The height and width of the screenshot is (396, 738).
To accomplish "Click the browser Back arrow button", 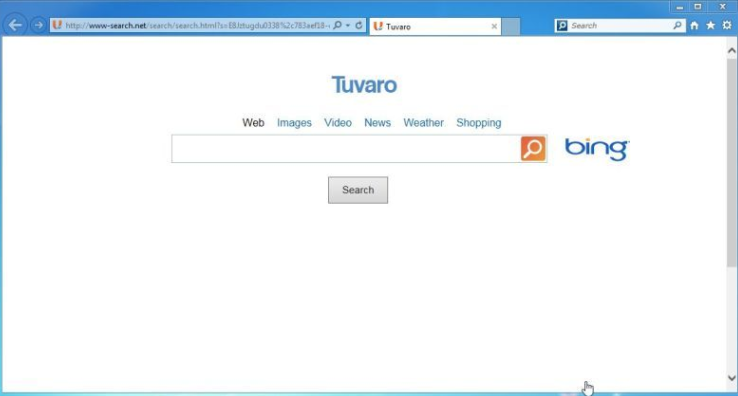I will tap(15, 25).
